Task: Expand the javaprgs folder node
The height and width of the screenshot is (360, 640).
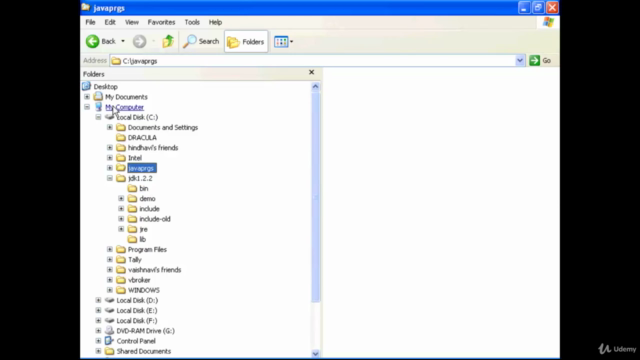Action: click(110, 168)
